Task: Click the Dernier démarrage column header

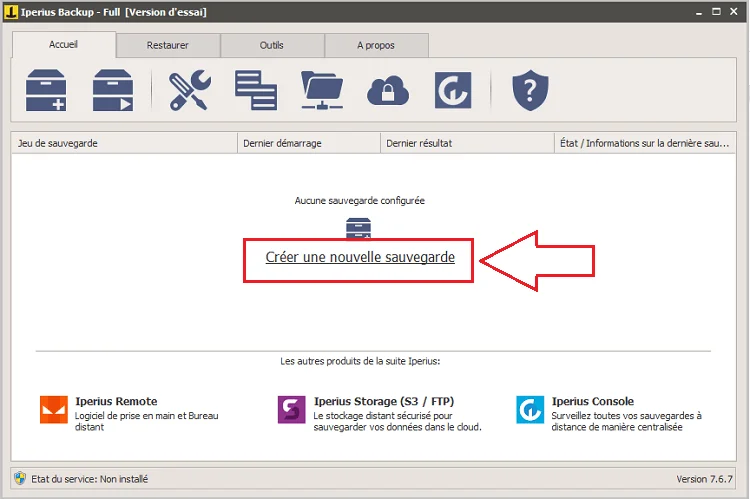Action: (x=309, y=143)
